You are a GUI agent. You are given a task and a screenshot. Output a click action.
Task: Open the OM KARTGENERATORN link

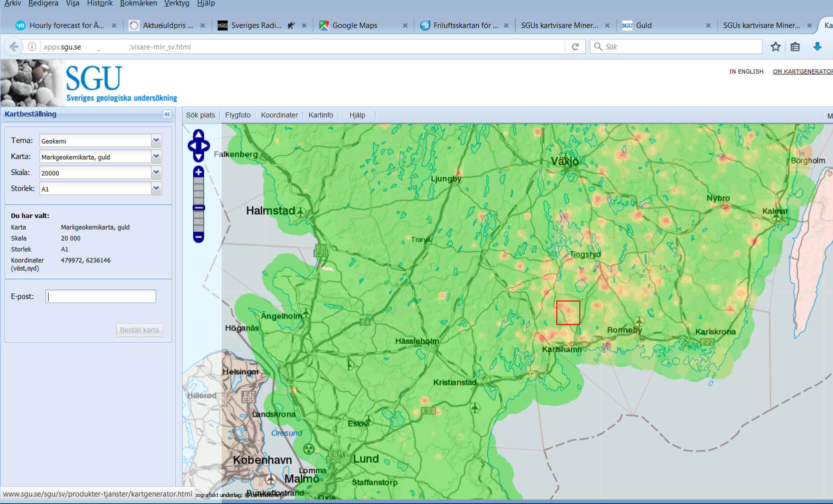coord(802,71)
